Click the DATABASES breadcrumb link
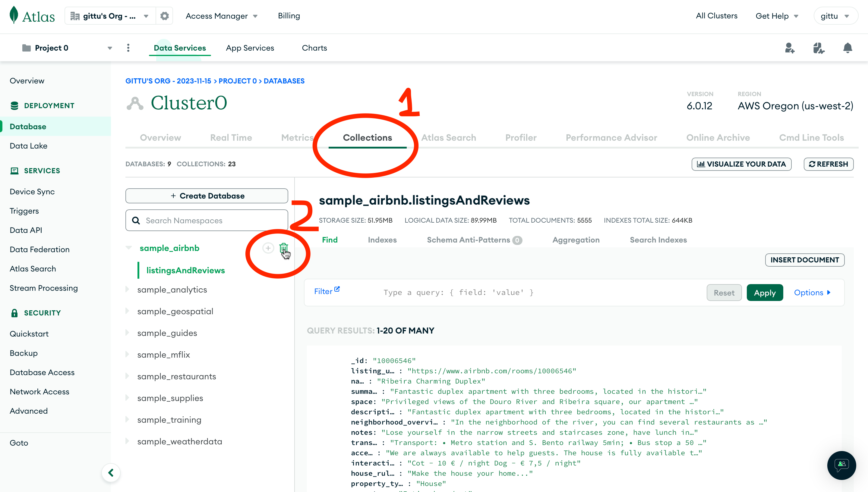Viewport: 868px width, 492px height. 284,81
